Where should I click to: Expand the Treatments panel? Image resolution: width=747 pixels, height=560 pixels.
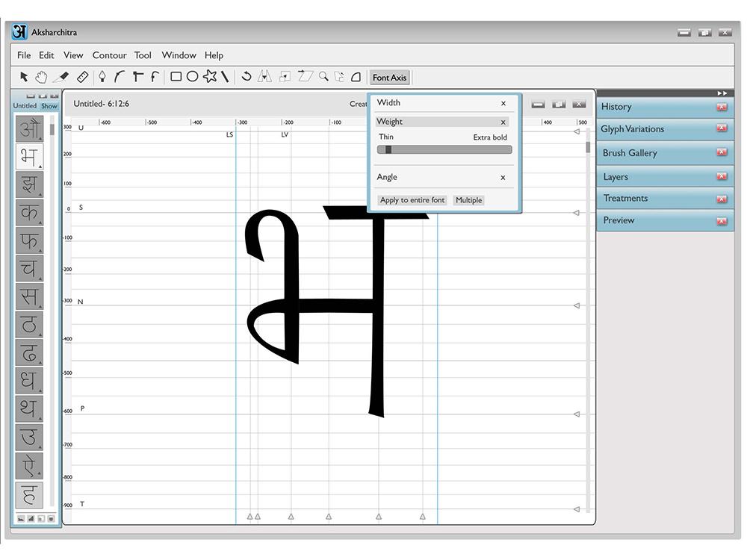pyautogui.click(x=665, y=198)
